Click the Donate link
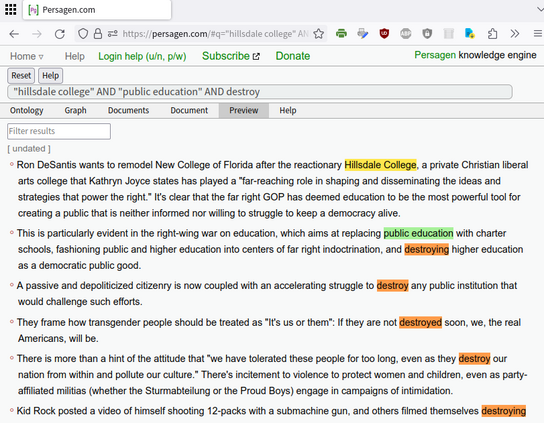Image resolution: width=544 pixels, height=423 pixels. [x=293, y=56]
